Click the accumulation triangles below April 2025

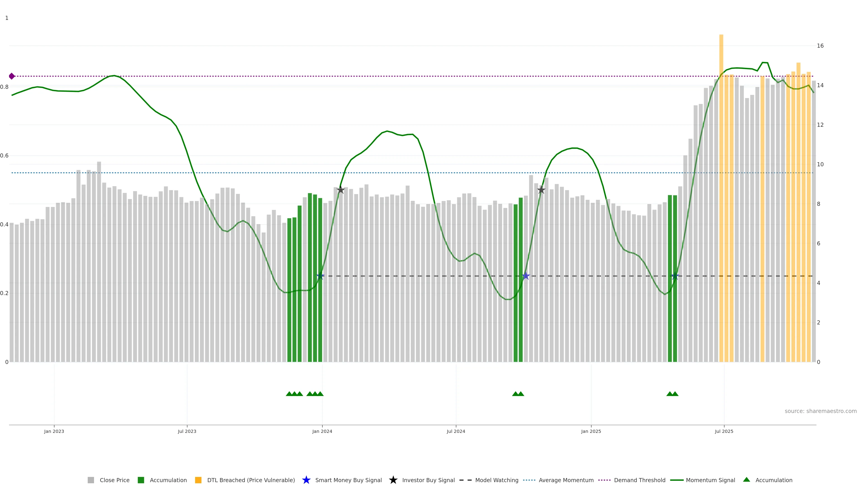click(672, 394)
